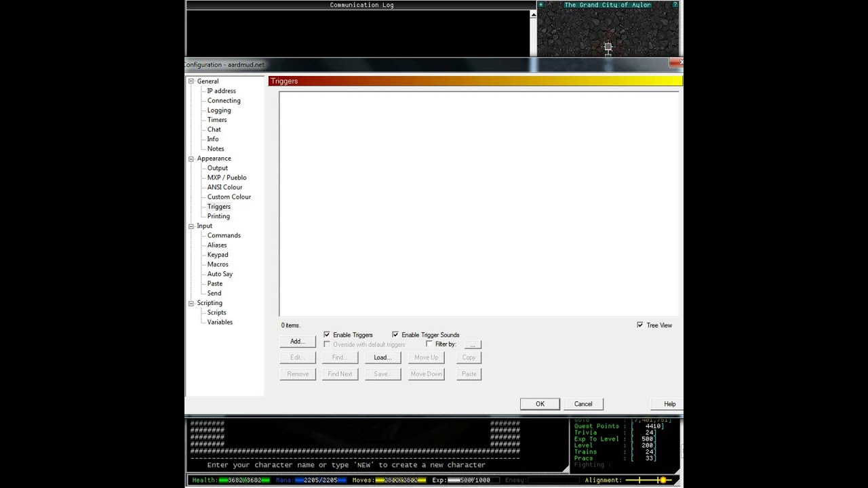Viewport: 868px width, 488px height.
Task: Click the Scripting category label
Action: (210, 303)
